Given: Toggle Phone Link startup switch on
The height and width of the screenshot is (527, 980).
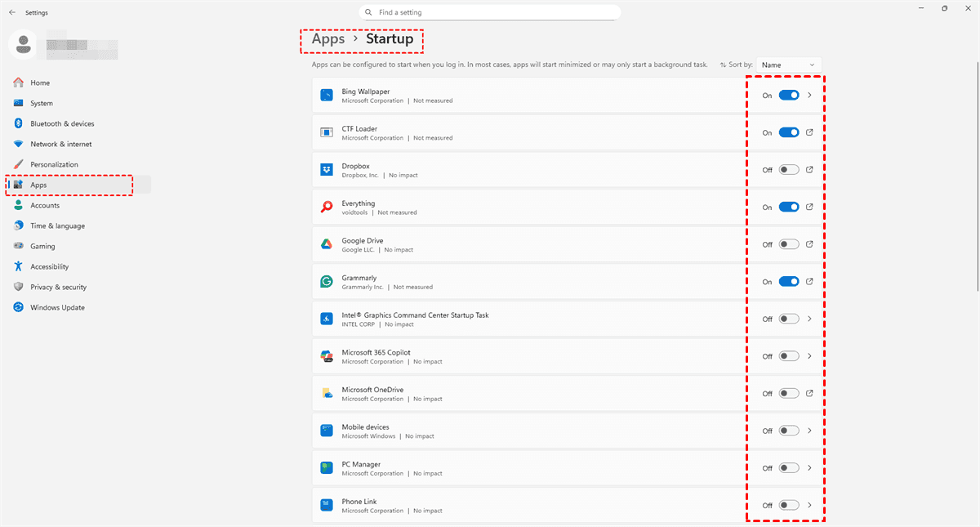Looking at the screenshot, I should pos(788,505).
